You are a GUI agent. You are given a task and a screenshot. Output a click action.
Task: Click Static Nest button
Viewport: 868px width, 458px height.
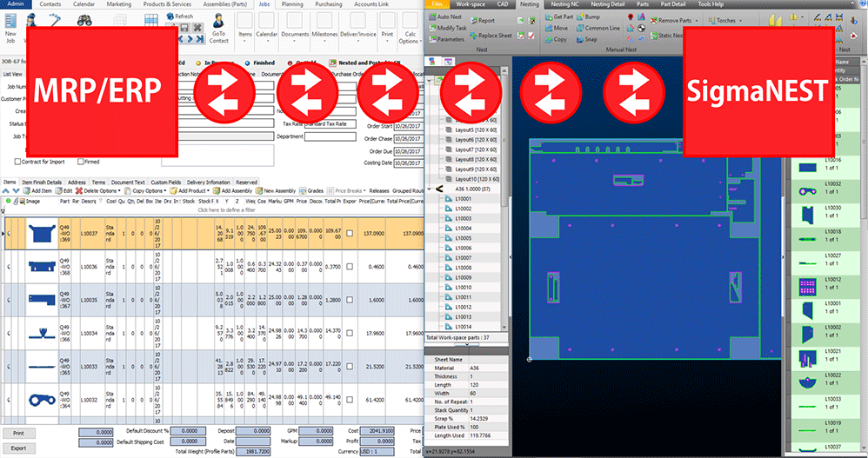tap(666, 36)
